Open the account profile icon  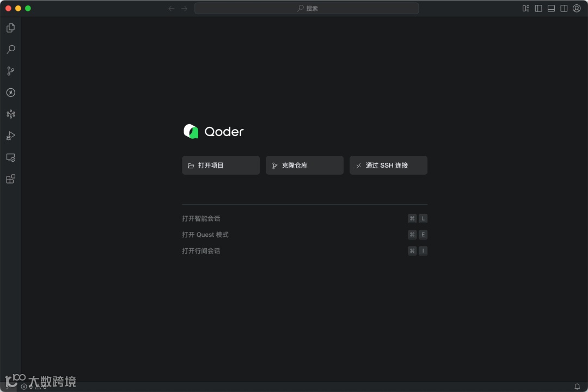tap(577, 8)
